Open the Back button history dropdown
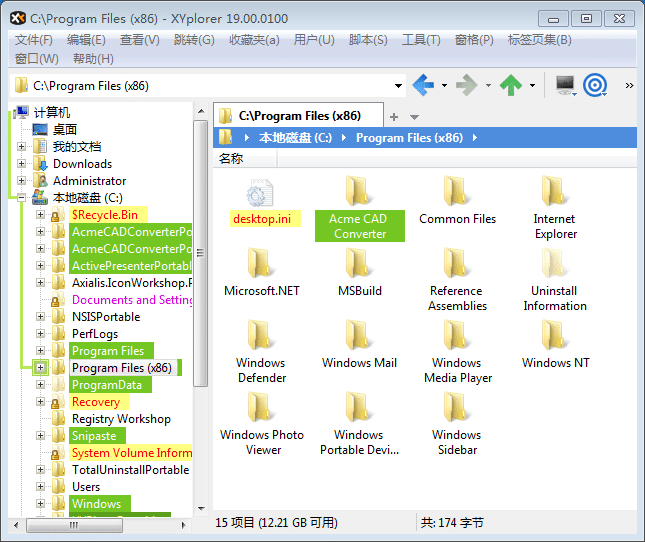 [444, 86]
